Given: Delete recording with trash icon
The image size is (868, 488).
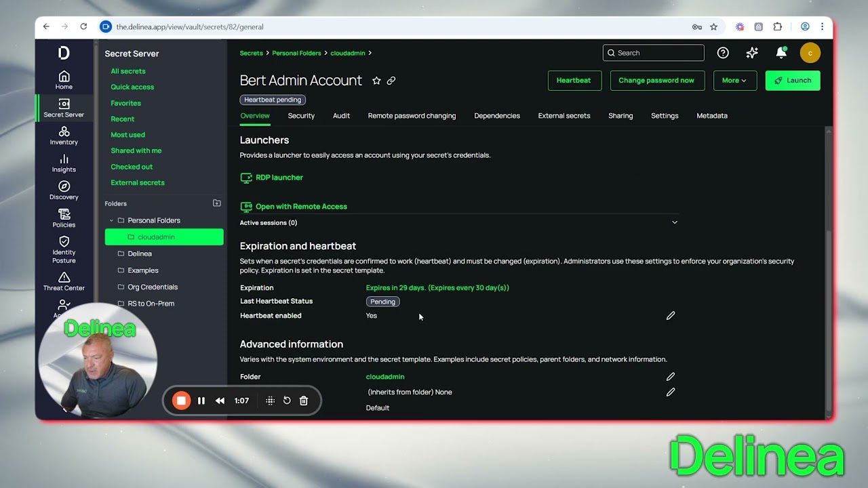Looking at the screenshot, I should pos(304,401).
